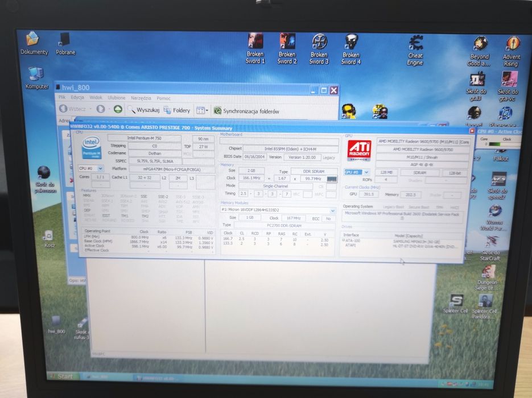Click the ATI Radeon graphics logo
The height and width of the screenshot is (398, 532).
[359, 151]
